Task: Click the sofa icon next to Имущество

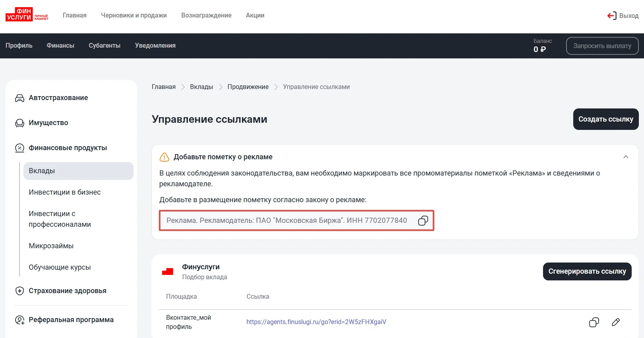Action: (19, 123)
